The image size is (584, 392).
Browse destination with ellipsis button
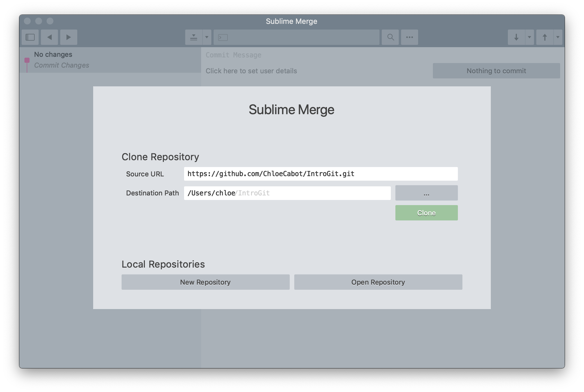point(427,193)
